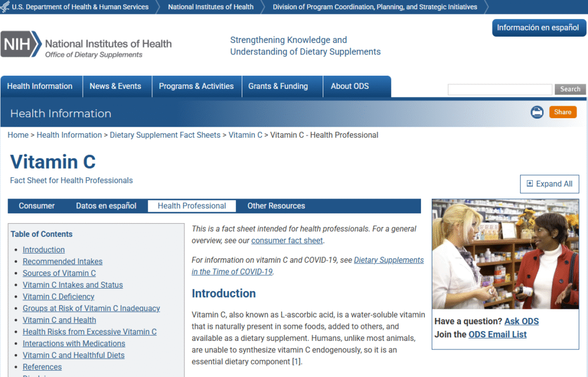Go to Dietary Supplement Fact Sheets breadcrumb
This screenshot has width=588, height=377.
click(x=165, y=135)
